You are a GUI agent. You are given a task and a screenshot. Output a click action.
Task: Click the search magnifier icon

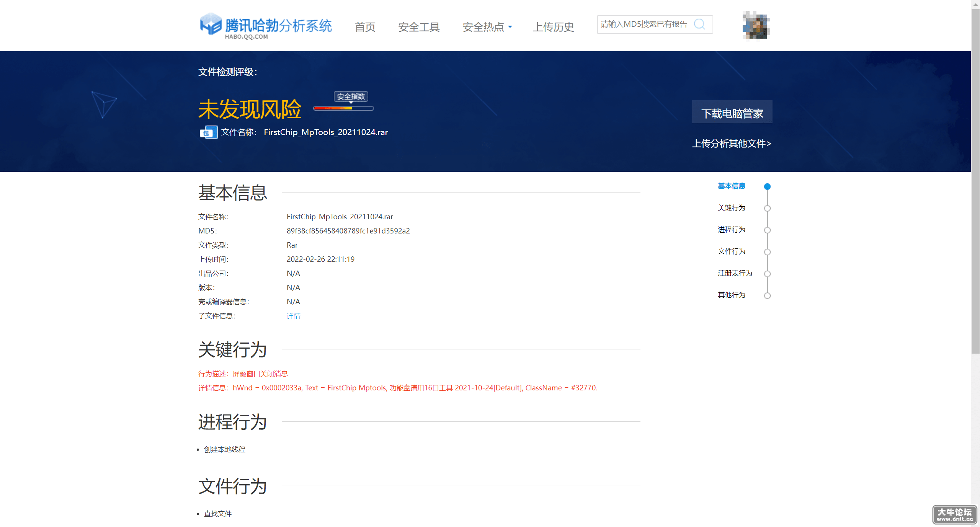click(x=699, y=24)
